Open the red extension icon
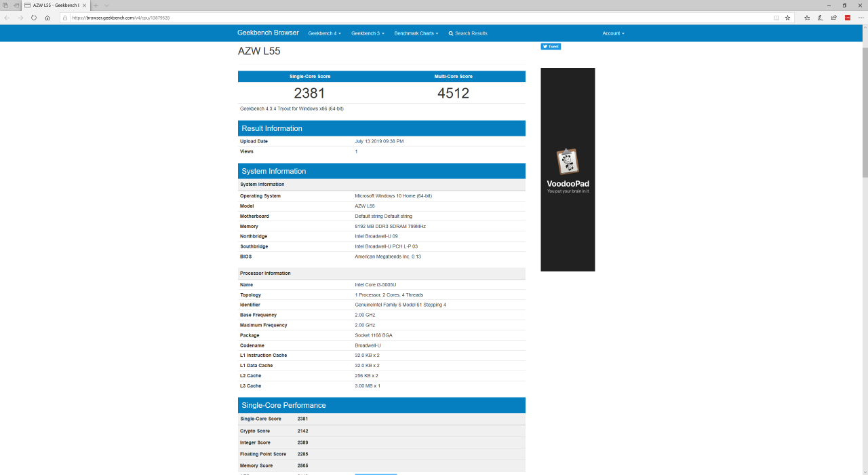 point(848,18)
